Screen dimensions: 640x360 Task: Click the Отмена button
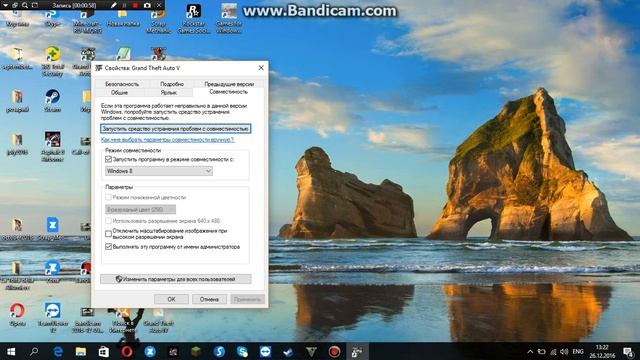tap(209, 299)
